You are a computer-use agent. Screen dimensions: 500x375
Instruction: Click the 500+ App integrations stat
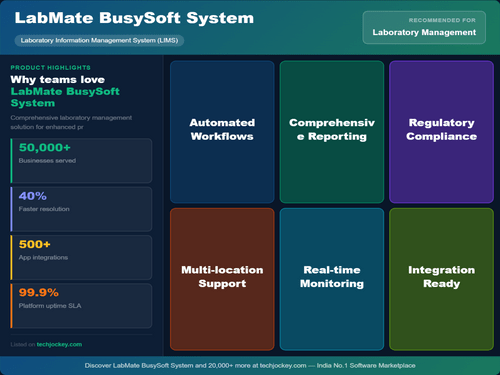[81, 257]
